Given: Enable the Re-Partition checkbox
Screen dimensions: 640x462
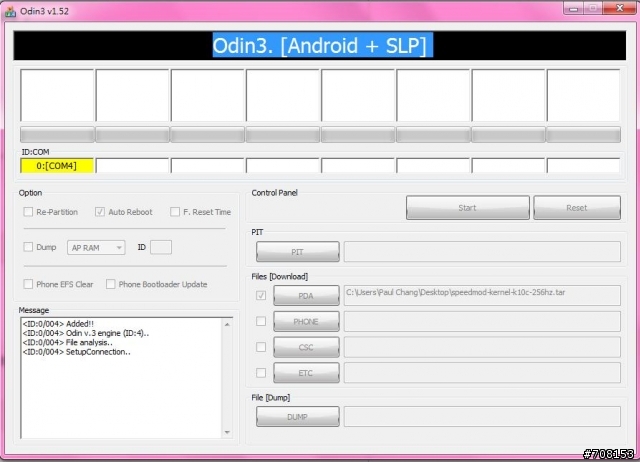Looking at the screenshot, I should (x=28, y=212).
